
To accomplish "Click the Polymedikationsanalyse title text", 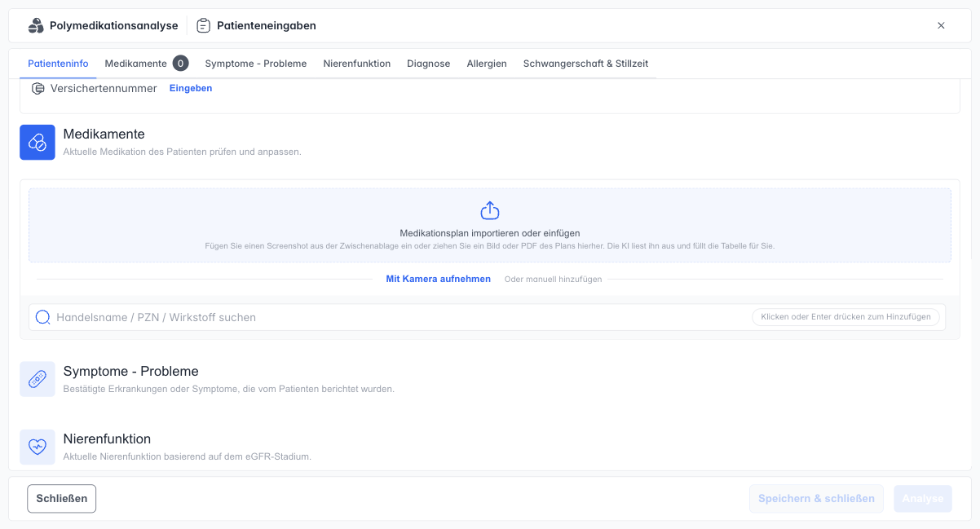I will 114,25.
